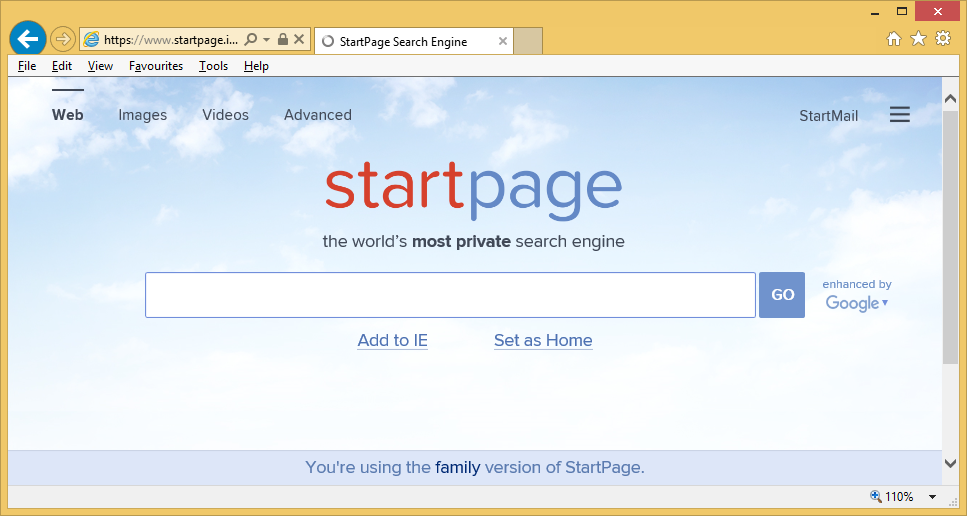Open the File menu
This screenshot has height=516, width=967.
[x=27, y=66]
